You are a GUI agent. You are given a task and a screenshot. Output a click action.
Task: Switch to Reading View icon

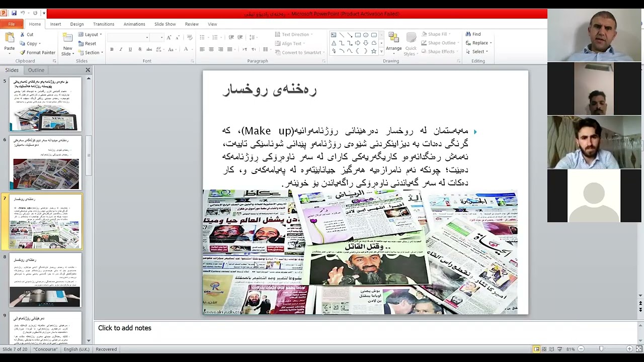pyautogui.click(x=551, y=349)
